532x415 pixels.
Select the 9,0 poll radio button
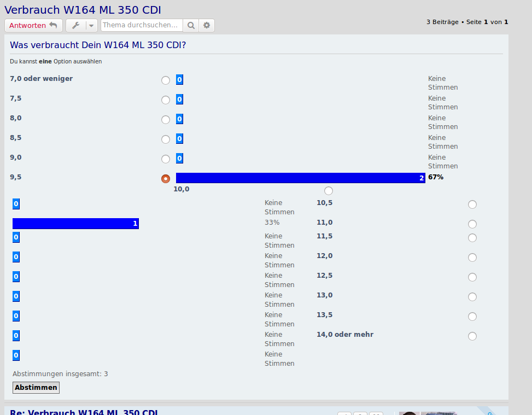166,159
